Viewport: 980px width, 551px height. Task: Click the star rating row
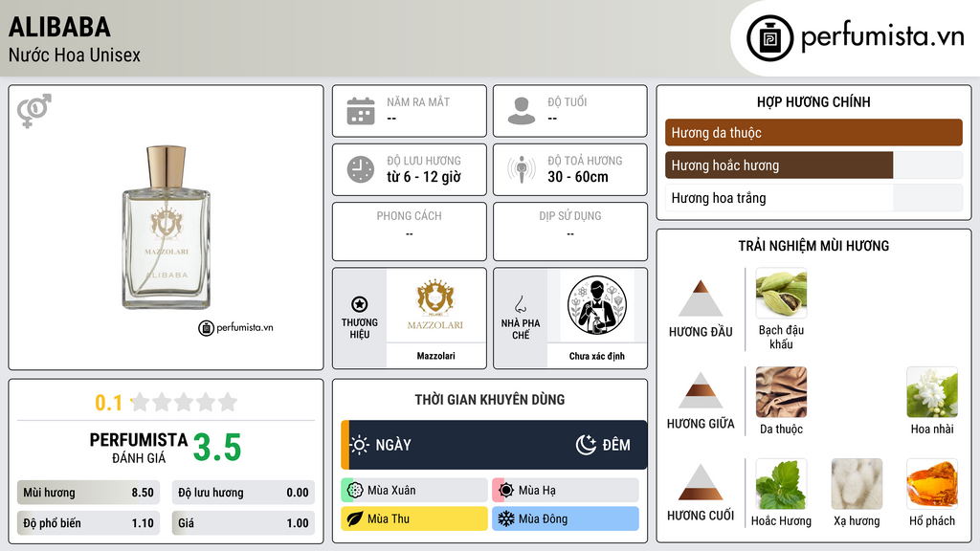[185, 402]
